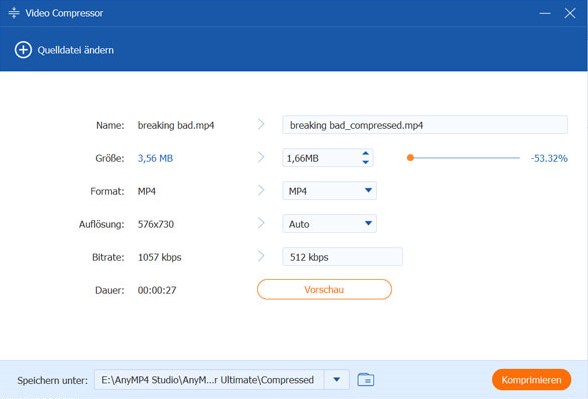This screenshot has width=588, height=399.
Task: Click the 512 kbps bitrate field
Action: pyautogui.click(x=342, y=257)
